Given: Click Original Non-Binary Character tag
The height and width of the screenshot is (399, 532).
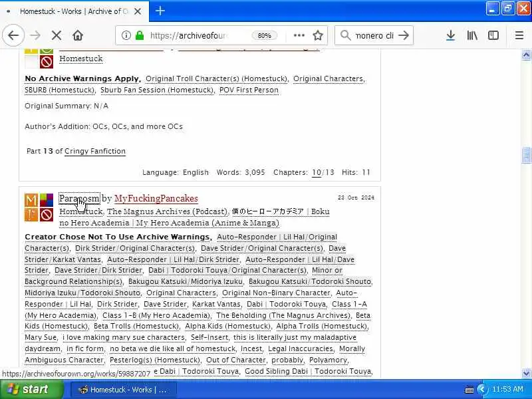Looking at the screenshot, I should [x=276, y=293].
